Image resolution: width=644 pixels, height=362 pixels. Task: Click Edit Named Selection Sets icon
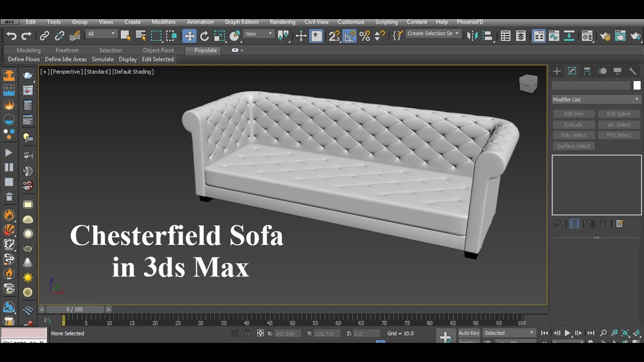tap(397, 36)
